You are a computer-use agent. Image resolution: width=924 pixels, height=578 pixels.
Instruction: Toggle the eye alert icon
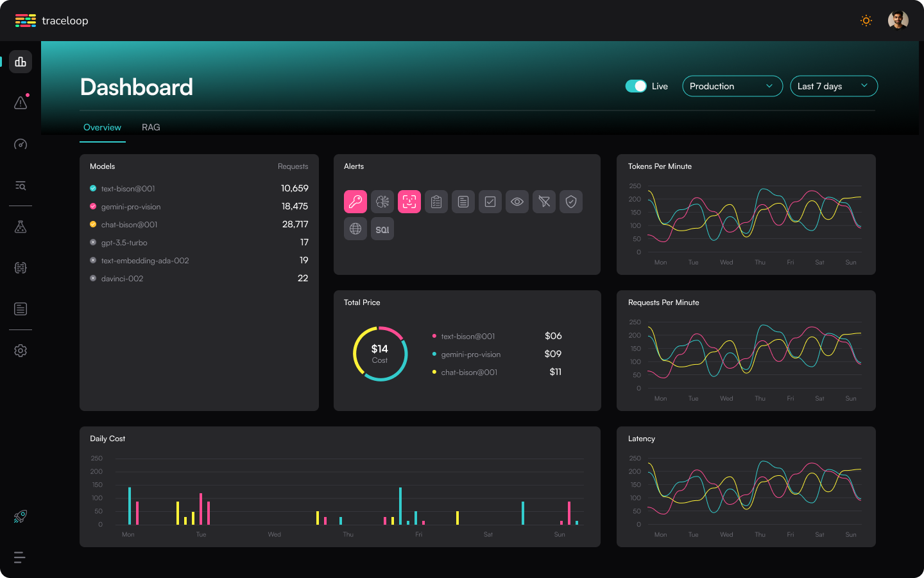click(x=517, y=202)
